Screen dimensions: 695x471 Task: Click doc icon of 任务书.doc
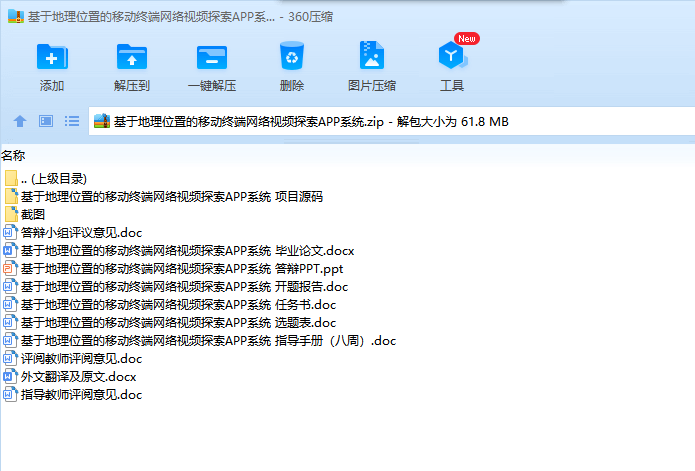10,304
